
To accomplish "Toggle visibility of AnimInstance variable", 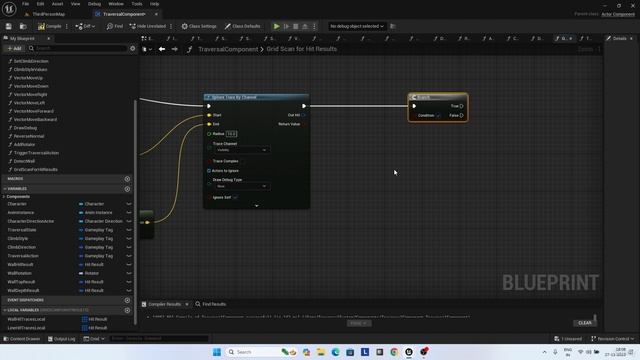I will click(x=129, y=213).
